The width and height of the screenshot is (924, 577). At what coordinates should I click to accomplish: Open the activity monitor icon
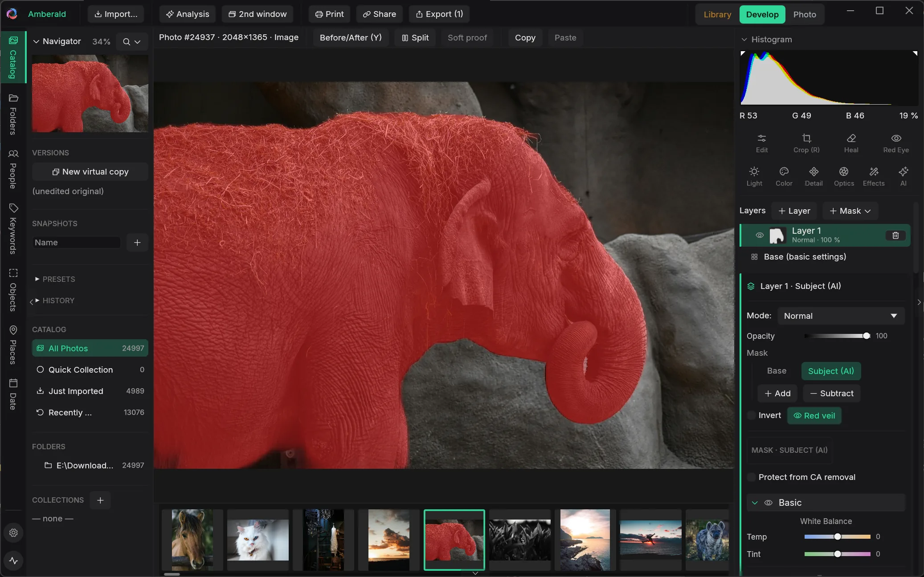[13, 561]
